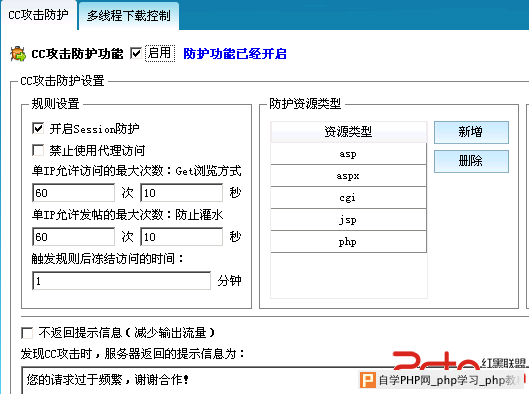Viewport: 529px width, 394px height.
Task: Open the 多线程下载控制 tab
Action: pos(129,16)
